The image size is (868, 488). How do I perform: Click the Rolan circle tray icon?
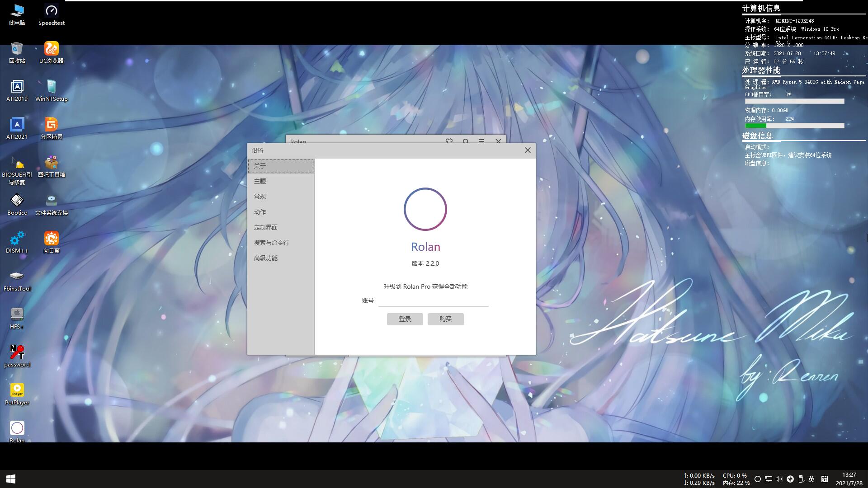[x=758, y=479]
